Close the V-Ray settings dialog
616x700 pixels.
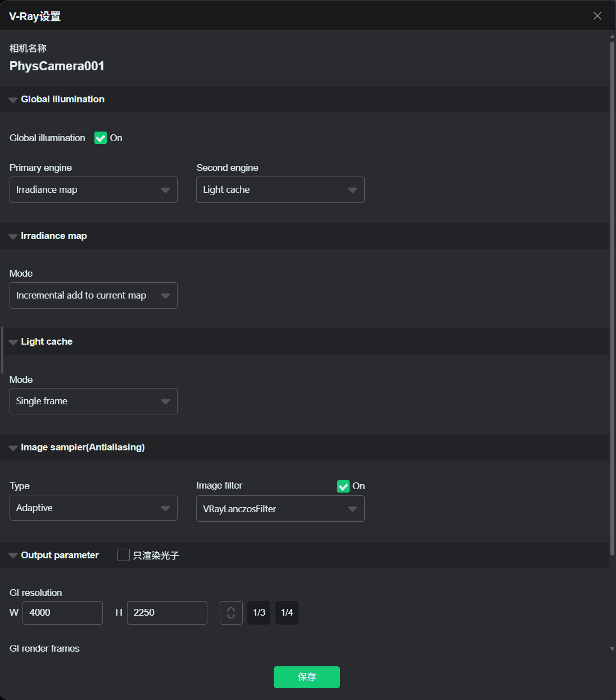pyautogui.click(x=597, y=16)
